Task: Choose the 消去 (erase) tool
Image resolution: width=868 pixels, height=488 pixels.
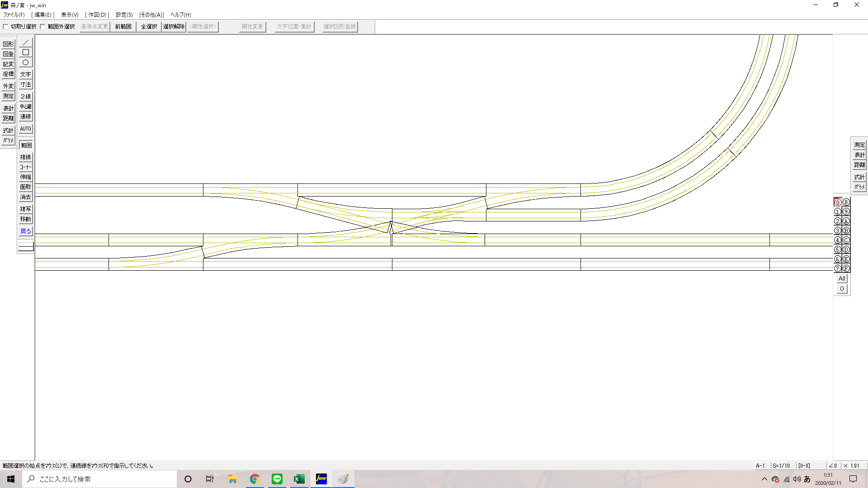Action: (x=26, y=197)
